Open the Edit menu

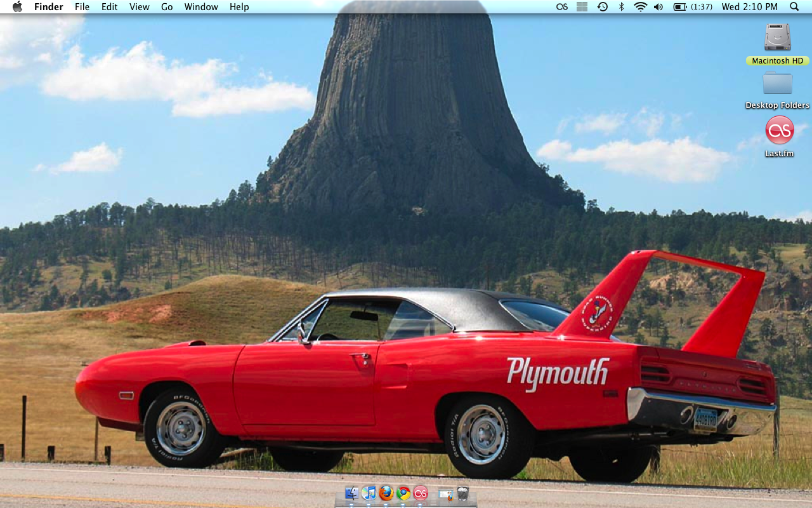[x=110, y=7]
